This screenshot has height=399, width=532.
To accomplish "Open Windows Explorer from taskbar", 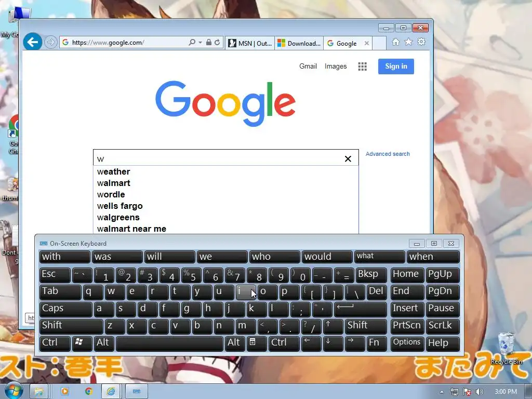I will [38, 392].
